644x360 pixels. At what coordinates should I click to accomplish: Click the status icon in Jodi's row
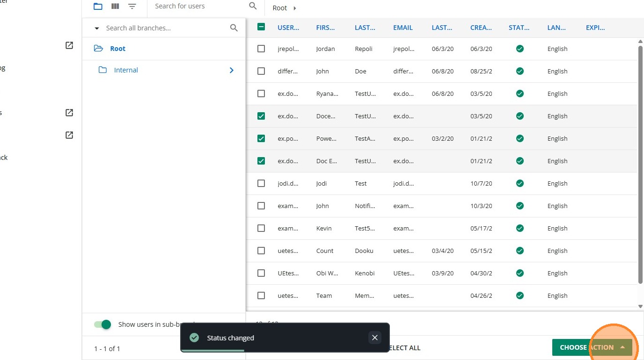[520, 183]
